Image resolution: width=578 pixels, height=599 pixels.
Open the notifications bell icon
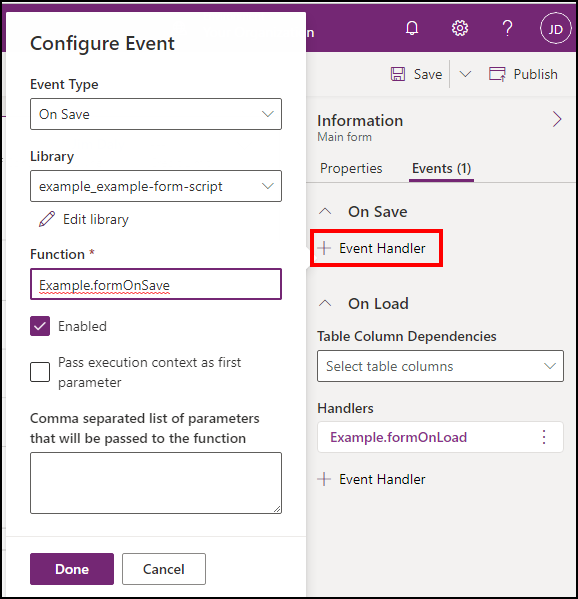click(412, 28)
